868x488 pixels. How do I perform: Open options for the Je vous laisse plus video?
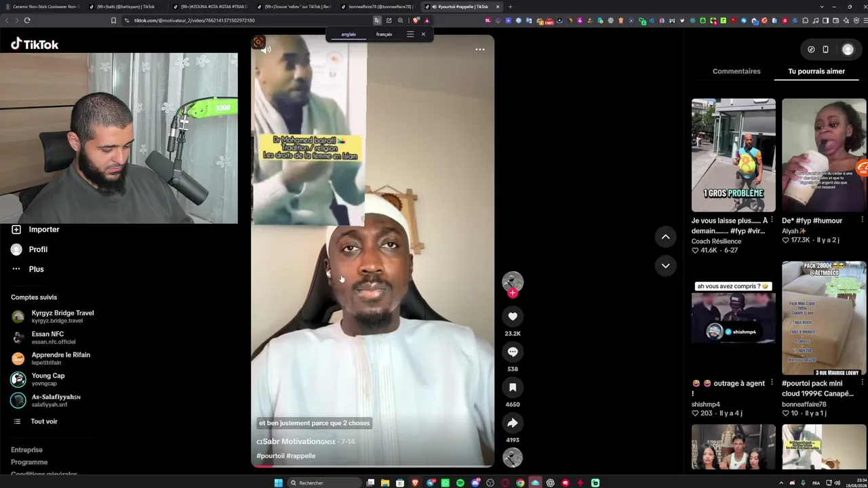point(772,220)
